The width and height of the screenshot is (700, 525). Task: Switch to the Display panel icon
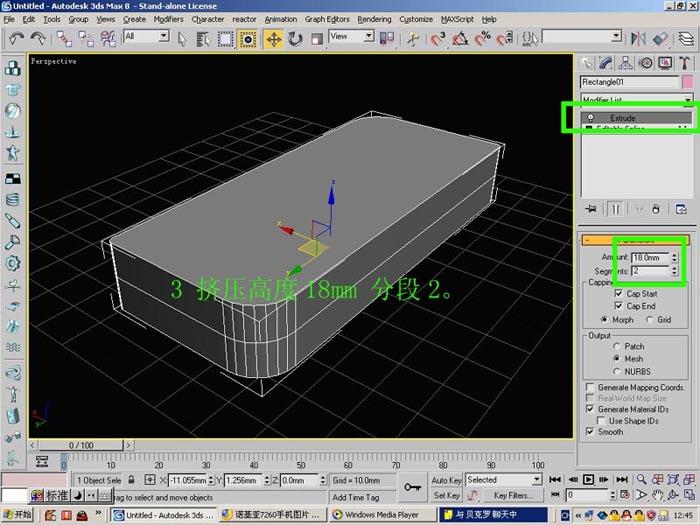665,63
